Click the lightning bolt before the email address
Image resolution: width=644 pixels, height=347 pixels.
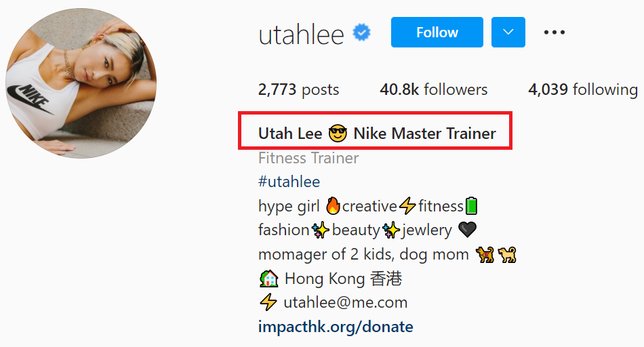click(268, 302)
